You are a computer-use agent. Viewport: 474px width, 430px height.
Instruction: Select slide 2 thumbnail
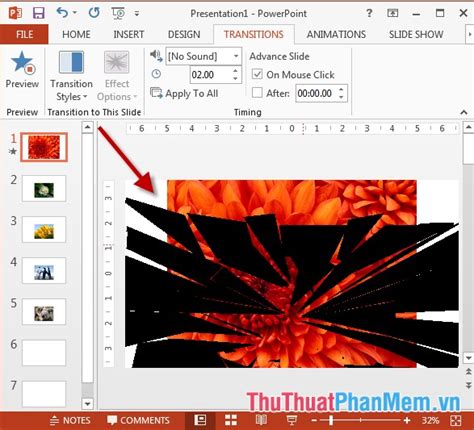[44, 188]
